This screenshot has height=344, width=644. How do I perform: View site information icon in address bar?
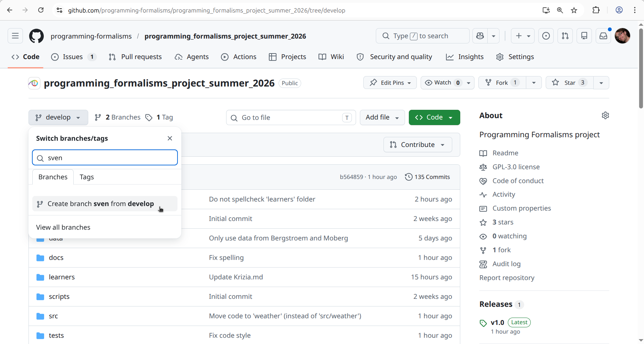[59, 10]
